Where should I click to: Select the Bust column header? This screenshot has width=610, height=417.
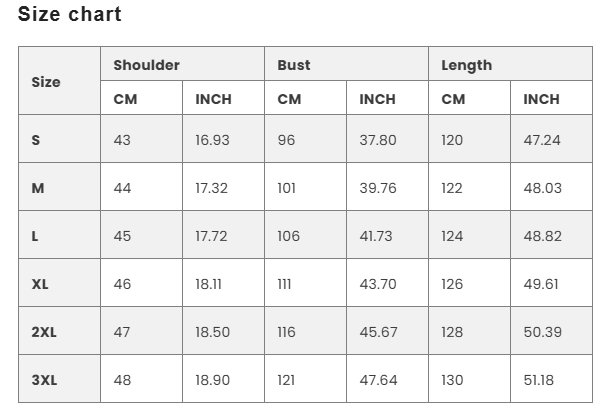346,64
